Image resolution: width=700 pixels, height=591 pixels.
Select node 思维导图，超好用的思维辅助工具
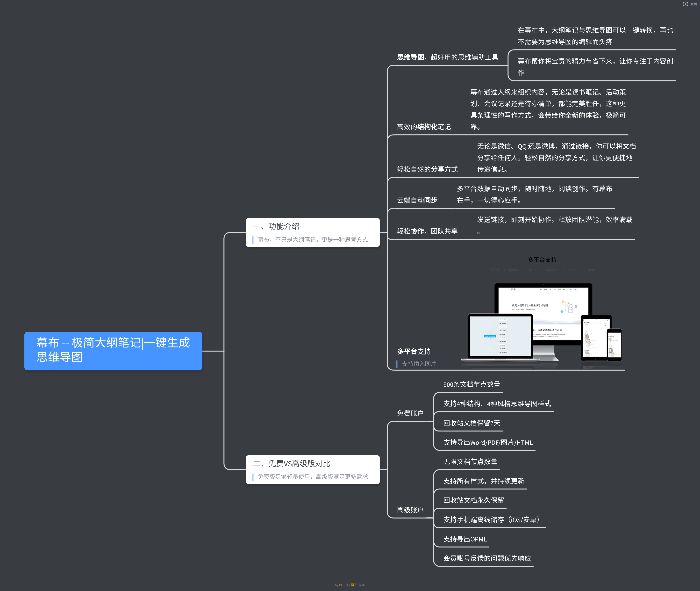coord(448,57)
